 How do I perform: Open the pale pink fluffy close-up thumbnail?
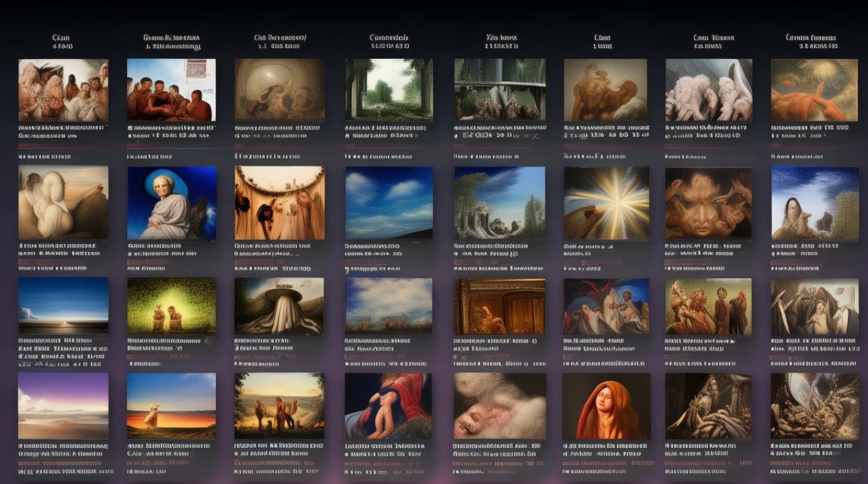[x=500, y=406]
